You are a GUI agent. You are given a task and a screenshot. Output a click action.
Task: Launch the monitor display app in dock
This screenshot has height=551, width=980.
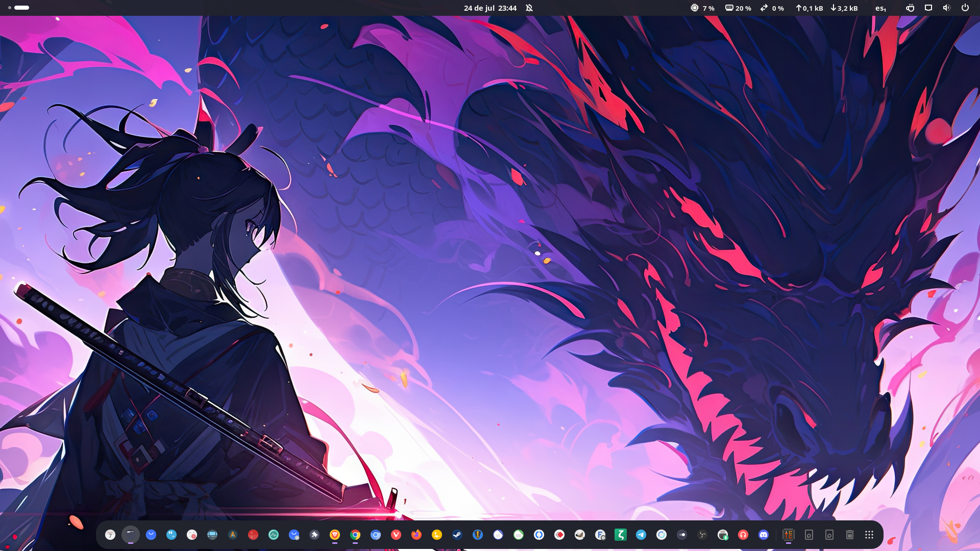(212, 535)
